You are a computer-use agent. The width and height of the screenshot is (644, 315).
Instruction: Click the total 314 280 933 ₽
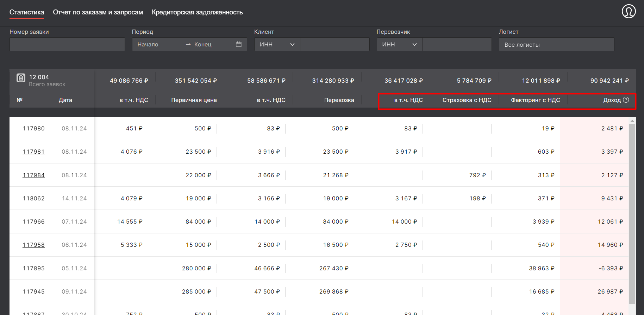tap(333, 81)
